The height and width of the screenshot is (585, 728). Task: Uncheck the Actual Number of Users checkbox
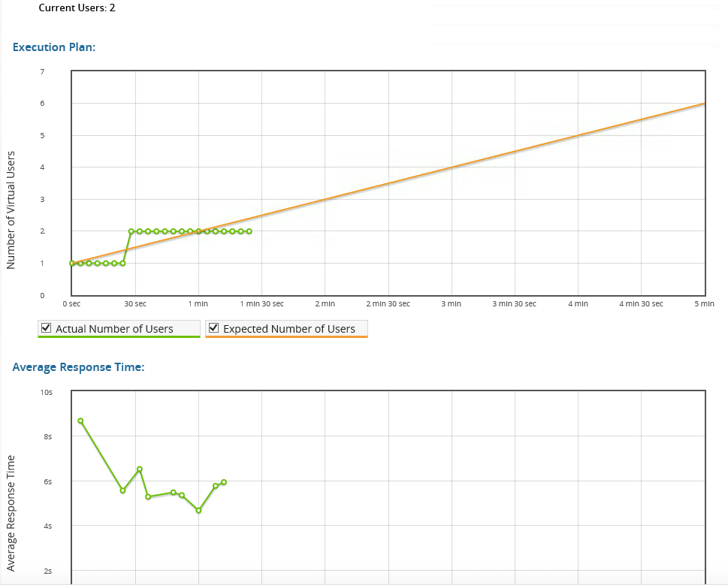click(x=46, y=328)
